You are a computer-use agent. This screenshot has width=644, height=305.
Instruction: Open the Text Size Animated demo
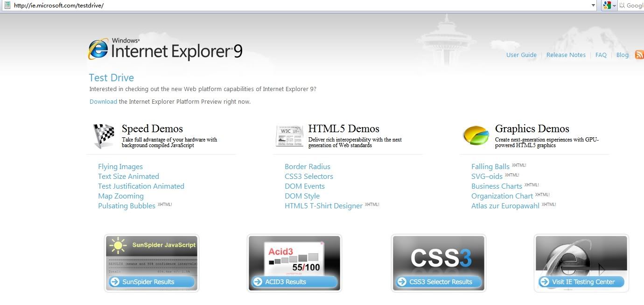pyautogui.click(x=128, y=177)
